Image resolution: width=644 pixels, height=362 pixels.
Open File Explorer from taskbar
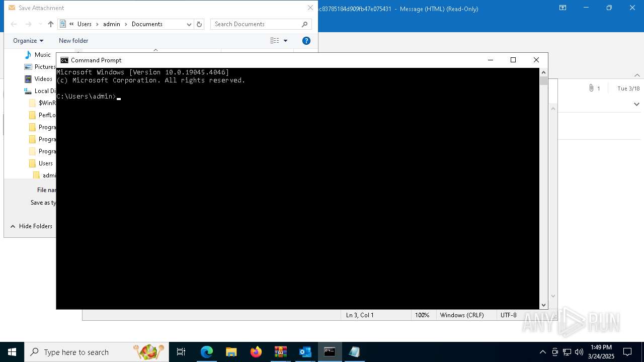tap(231, 352)
